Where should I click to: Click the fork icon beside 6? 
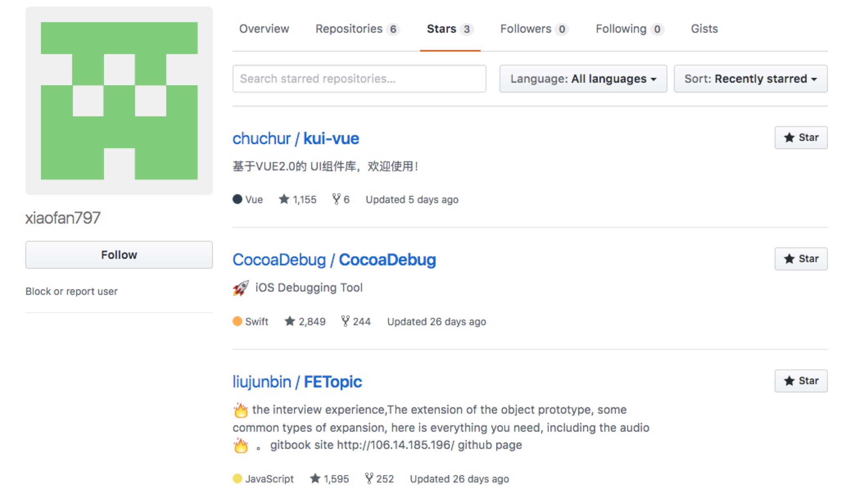pyautogui.click(x=336, y=199)
